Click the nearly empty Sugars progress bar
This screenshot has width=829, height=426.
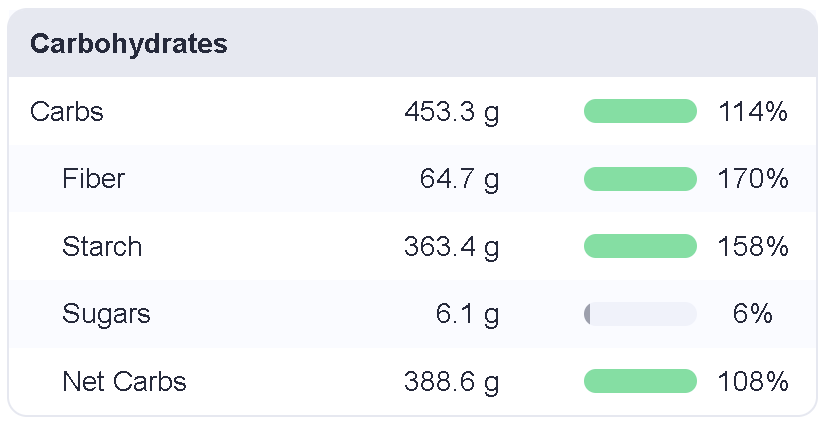click(x=640, y=314)
